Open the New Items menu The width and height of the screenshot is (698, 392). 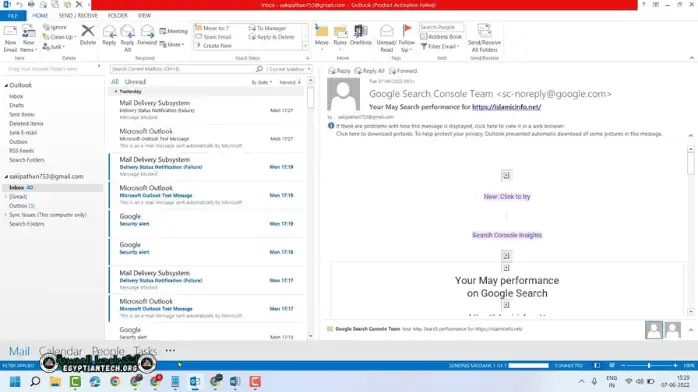[28, 38]
